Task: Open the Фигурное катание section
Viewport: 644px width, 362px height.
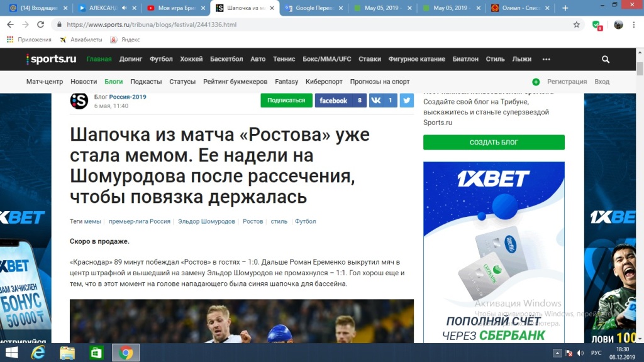Action: click(x=417, y=59)
